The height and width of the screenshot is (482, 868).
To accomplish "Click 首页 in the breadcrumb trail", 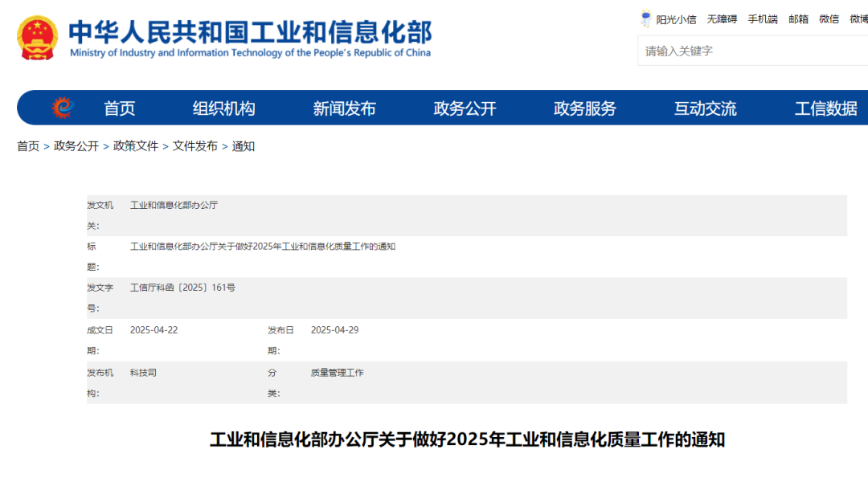I will tap(28, 146).
